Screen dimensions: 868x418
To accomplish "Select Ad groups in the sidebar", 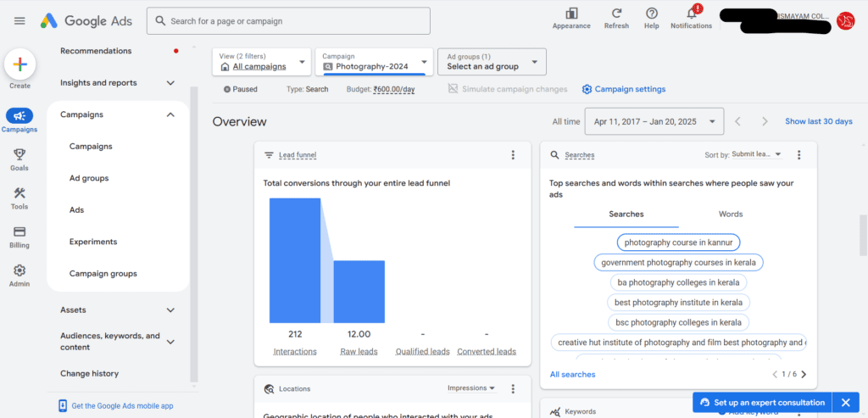I will click(89, 178).
